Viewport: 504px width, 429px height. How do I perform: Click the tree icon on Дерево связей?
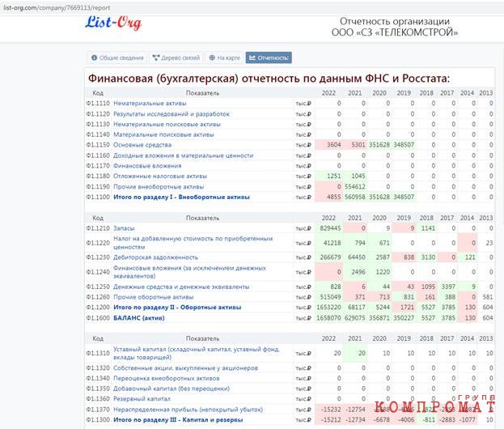156,58
